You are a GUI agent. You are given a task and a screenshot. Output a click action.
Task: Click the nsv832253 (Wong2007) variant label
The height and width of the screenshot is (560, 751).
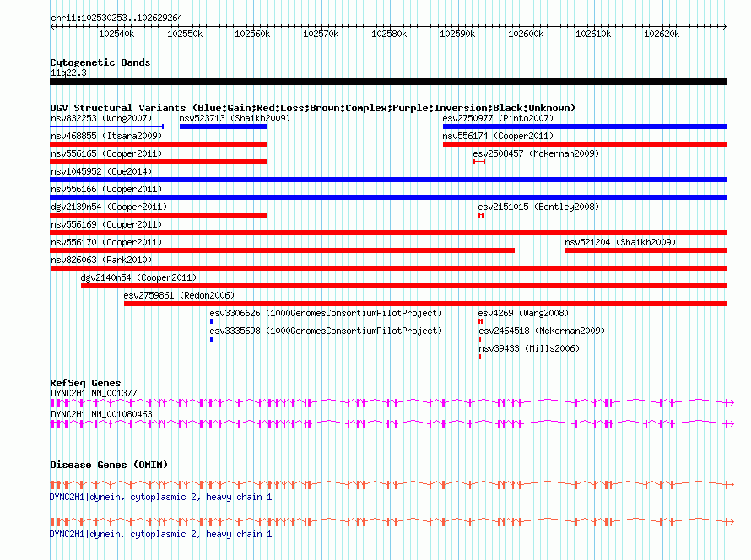pyautogui.click(x=101, y=118)
